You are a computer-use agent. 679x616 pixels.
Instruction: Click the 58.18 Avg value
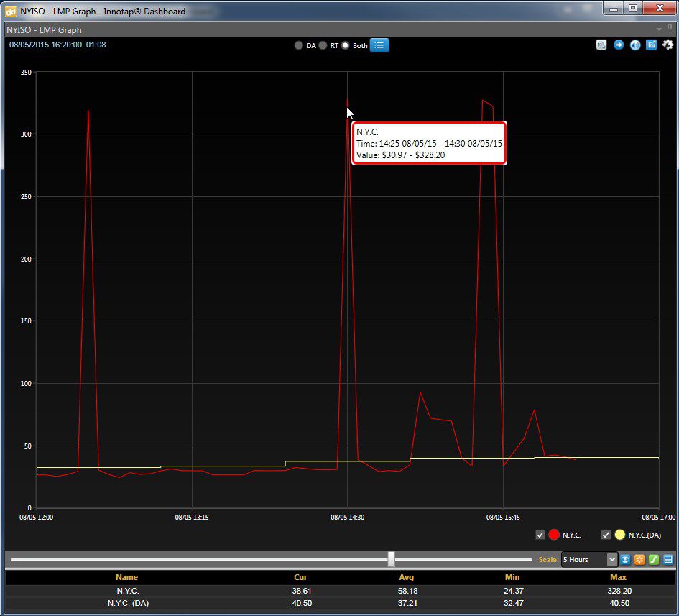407,591
